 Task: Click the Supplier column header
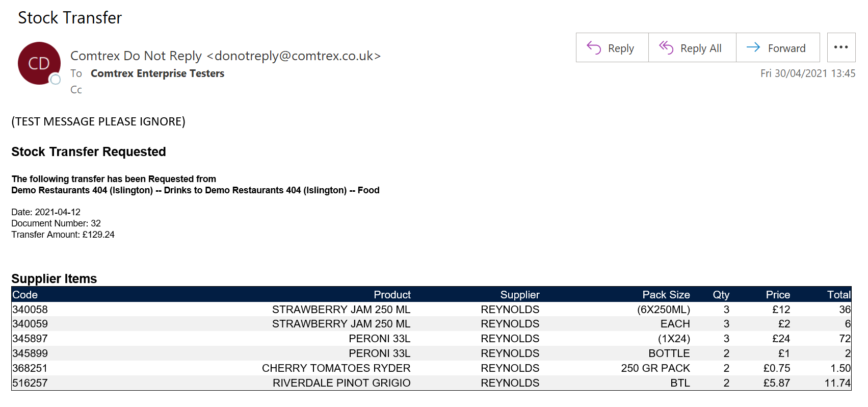pyautogui.click(x=520, y=295)
